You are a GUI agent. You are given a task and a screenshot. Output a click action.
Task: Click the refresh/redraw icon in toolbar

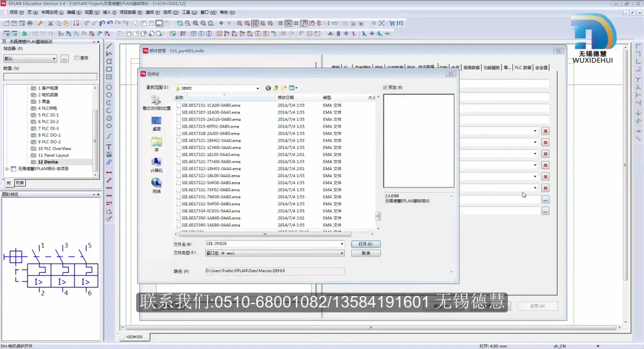tap(180, 23)
